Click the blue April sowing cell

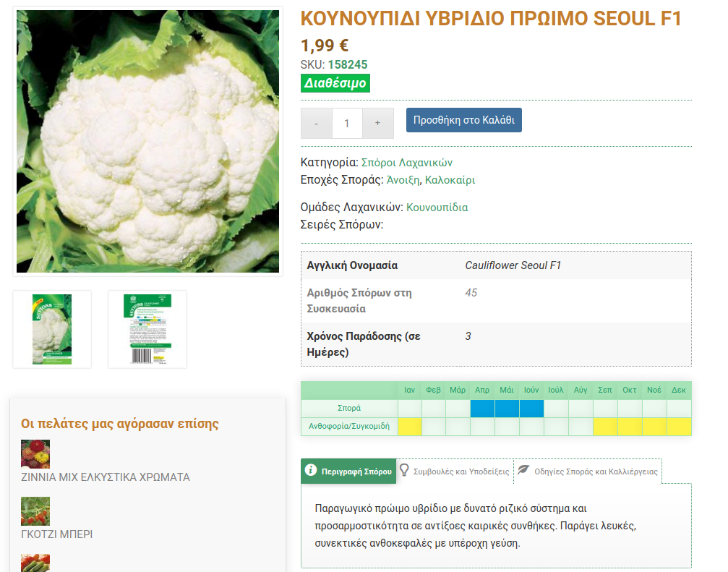482,409
